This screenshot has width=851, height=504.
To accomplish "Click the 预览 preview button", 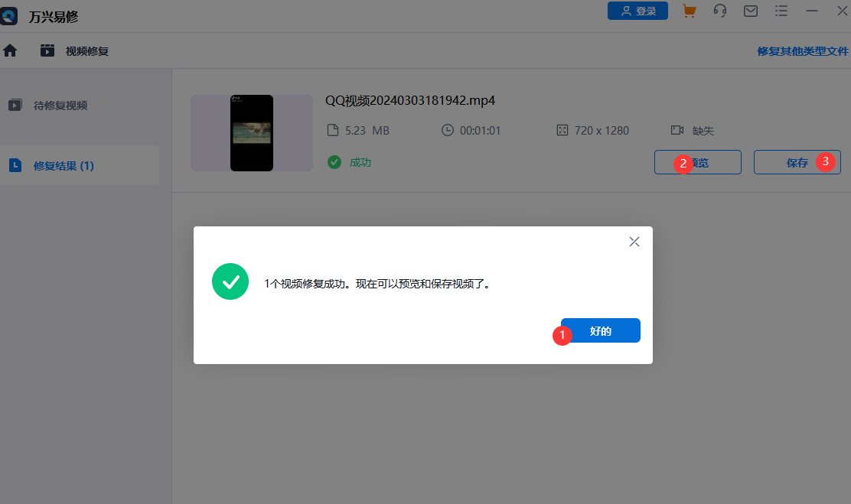I will [697, 162].
